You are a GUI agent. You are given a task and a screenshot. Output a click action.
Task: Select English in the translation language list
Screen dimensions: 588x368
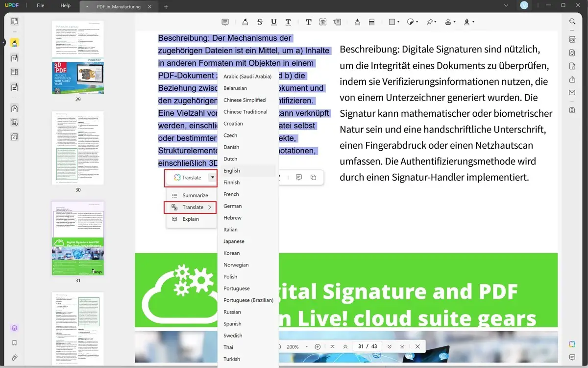[x=231, y=170]
